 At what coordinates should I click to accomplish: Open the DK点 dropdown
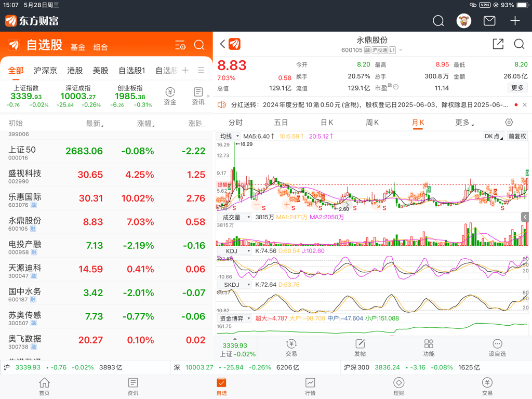tap(494, 136)
